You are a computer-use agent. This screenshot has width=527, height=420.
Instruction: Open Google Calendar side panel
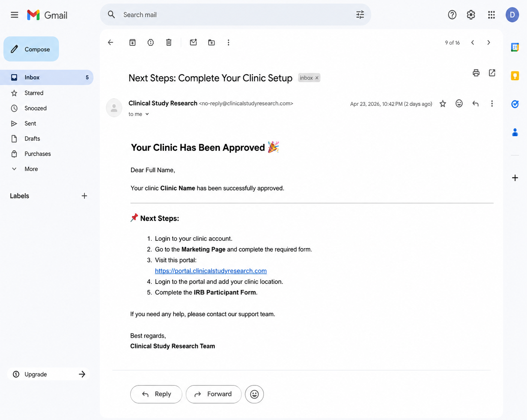pyautogui.click(x=515, y=47)
